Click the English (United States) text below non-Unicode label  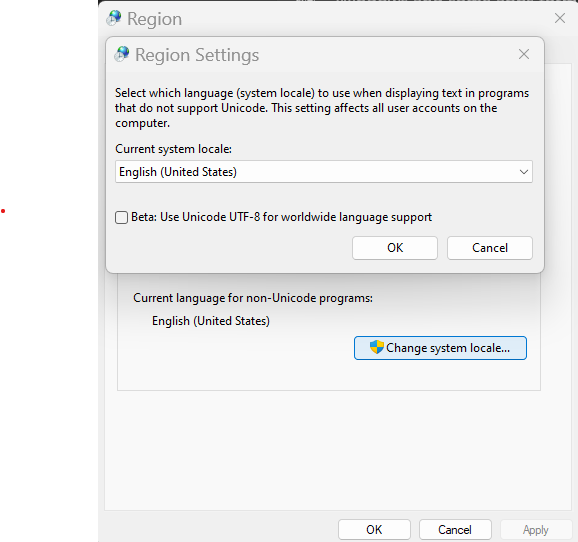coord(211,321)
